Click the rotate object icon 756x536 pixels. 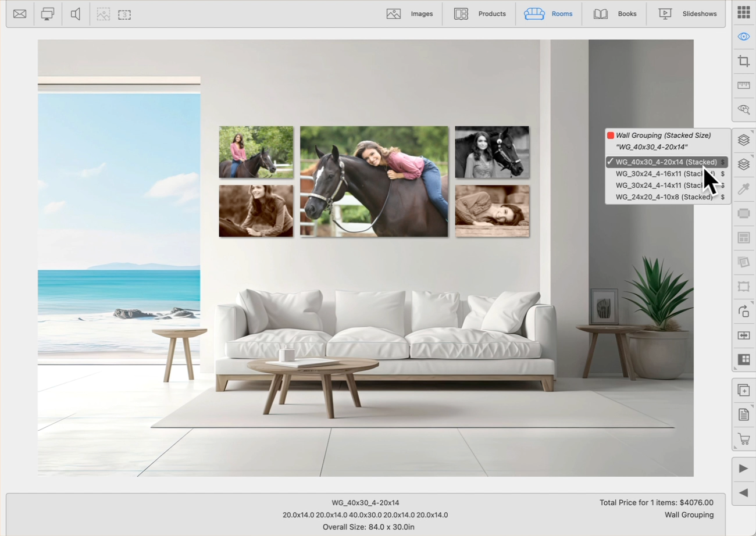click(743, 311)
